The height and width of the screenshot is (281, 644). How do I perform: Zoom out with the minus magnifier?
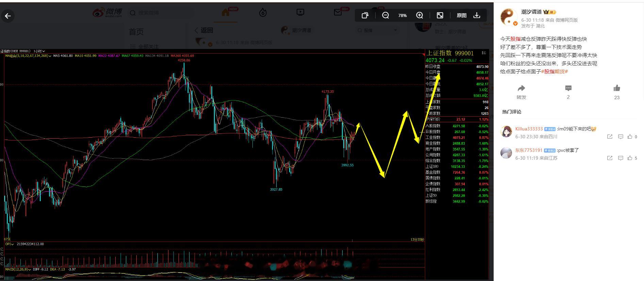(x=385, y=15)
